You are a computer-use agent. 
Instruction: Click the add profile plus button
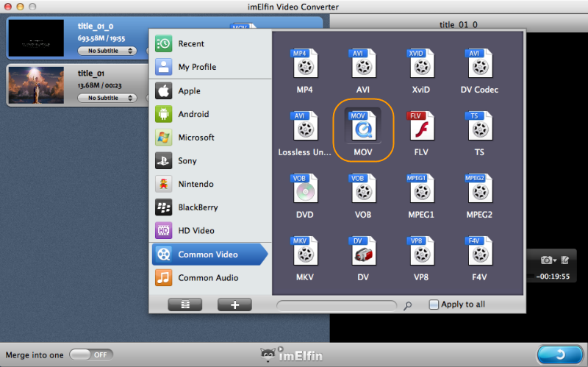[234, 304]
